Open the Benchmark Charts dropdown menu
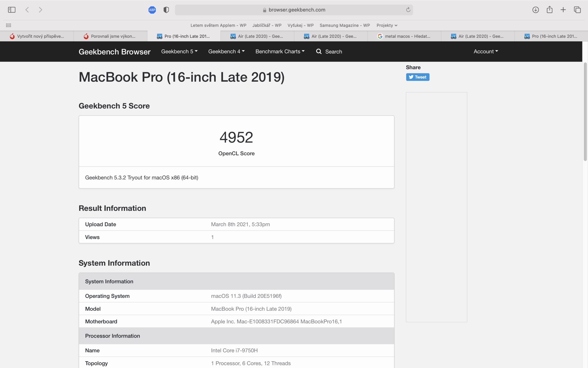This screenshot has height=368, width=588. (280, 51)
